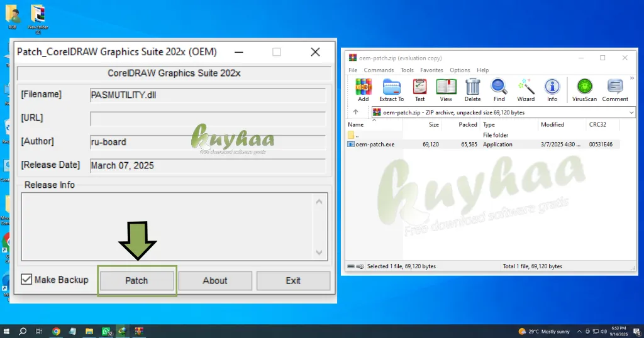Click the Release Info scroll up arrow

(319, 202)
